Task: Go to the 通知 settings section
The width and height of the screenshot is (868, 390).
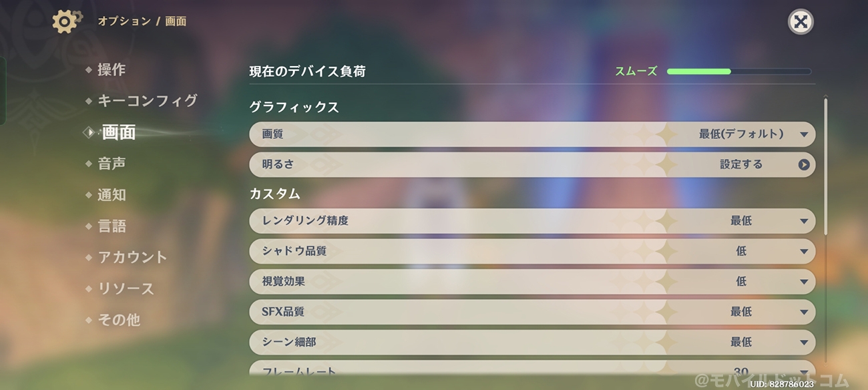Action: (x=111, y=195)
